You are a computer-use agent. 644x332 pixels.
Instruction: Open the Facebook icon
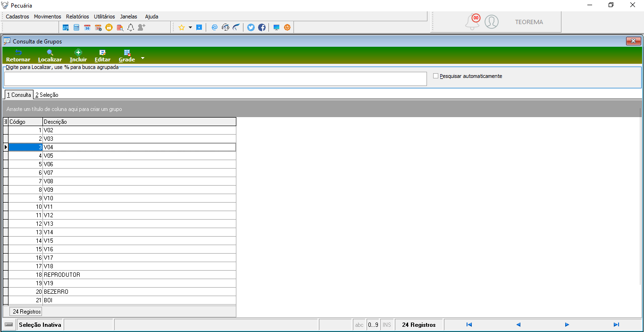click(262, 27)
